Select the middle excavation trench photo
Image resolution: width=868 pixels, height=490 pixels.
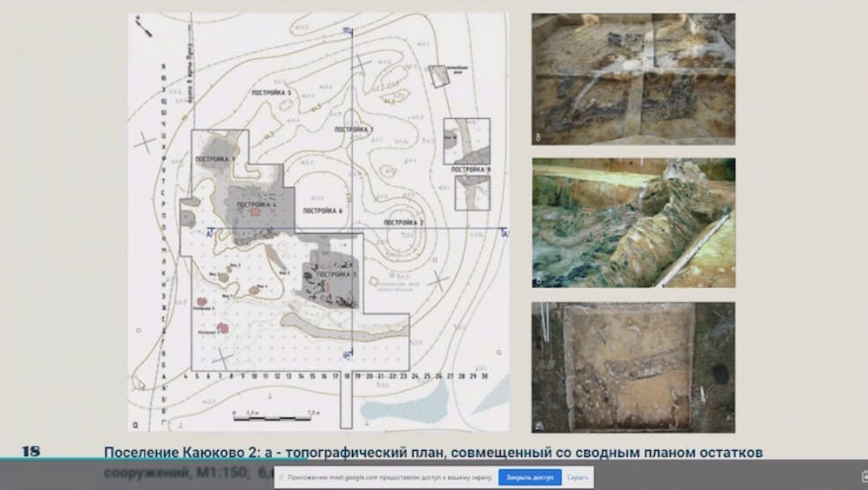point(633,222)
